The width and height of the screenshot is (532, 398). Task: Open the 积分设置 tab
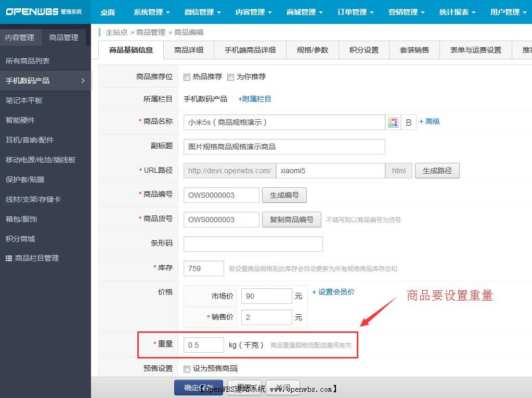coord(364,50)
